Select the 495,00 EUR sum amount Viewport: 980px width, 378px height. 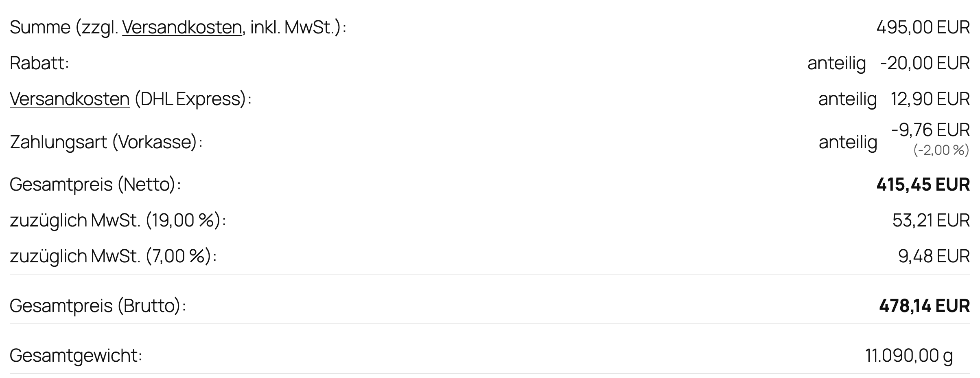tap(923, 27)
